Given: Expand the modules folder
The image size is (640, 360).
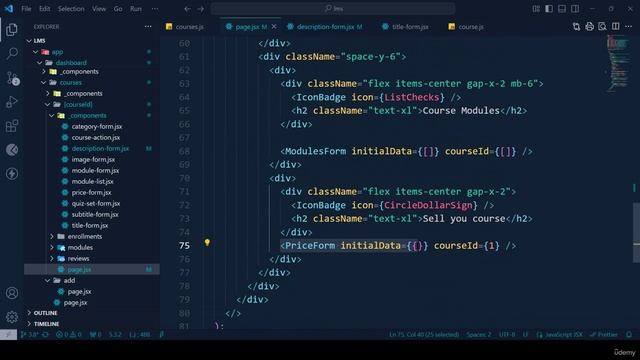Looking at the screenshot, I should [52, 247].
